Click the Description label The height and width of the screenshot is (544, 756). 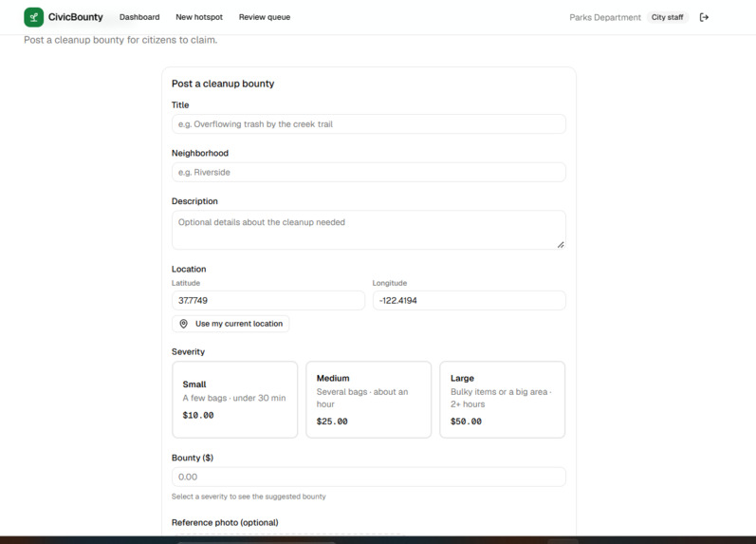coord(194,201)
